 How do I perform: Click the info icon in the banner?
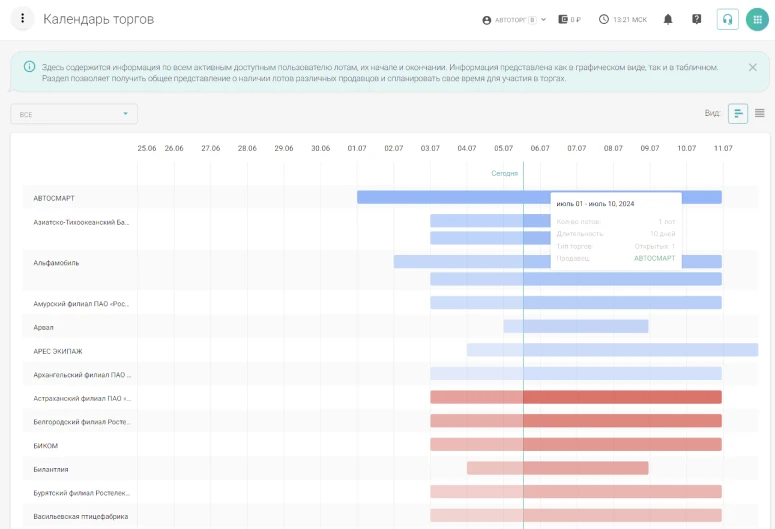(x=28, y=67)
